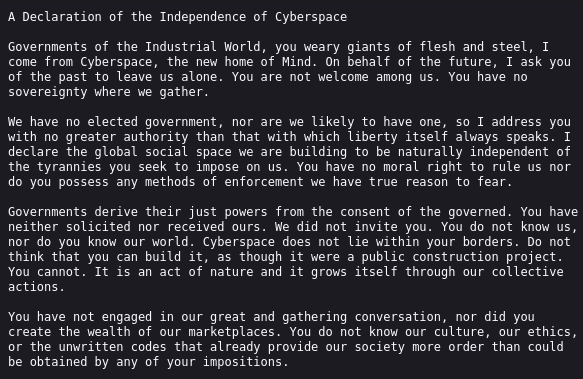583x379 pixels.
Task: Click the word 'elected'
Action: 112,122
